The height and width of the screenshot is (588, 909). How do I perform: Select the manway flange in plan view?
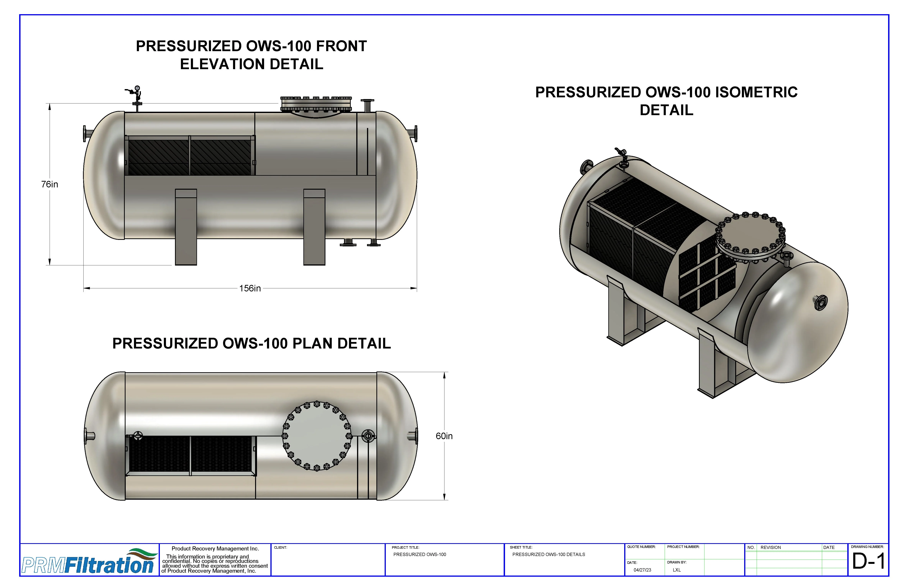tap(317, 436)
